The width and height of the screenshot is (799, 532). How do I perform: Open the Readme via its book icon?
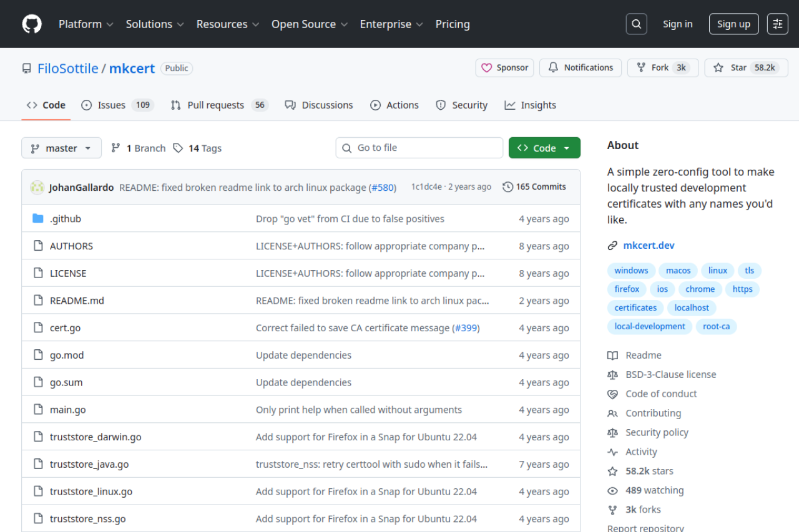[x=612, y=355]
